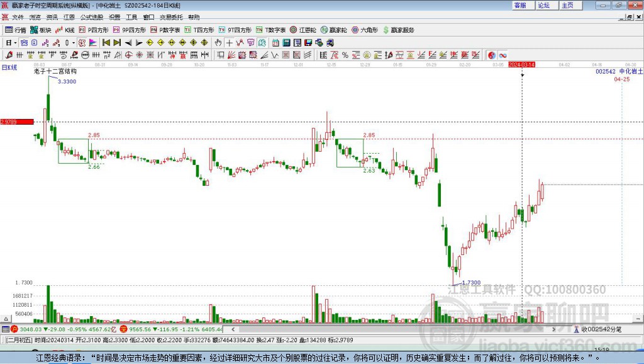Select the Gann fan lines tool

coord(231,55)
